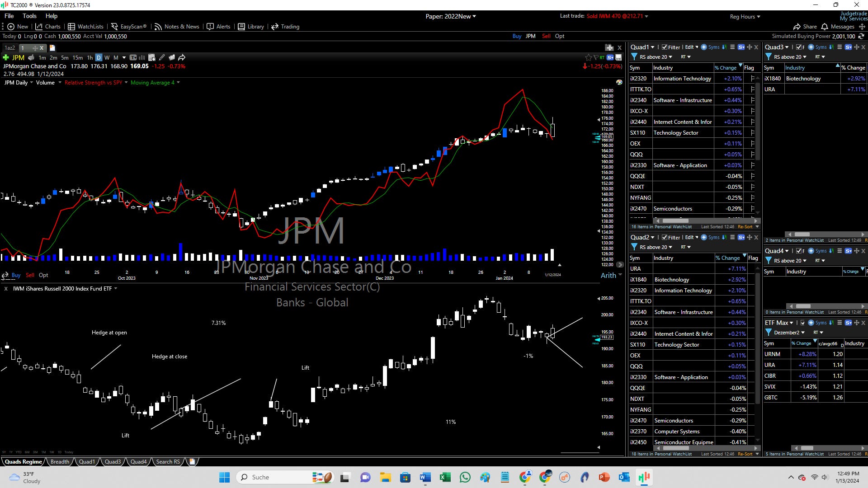The image size is (868, 488).
Task: Click the Messages bell icon
Action: click(x=825, y=27)
